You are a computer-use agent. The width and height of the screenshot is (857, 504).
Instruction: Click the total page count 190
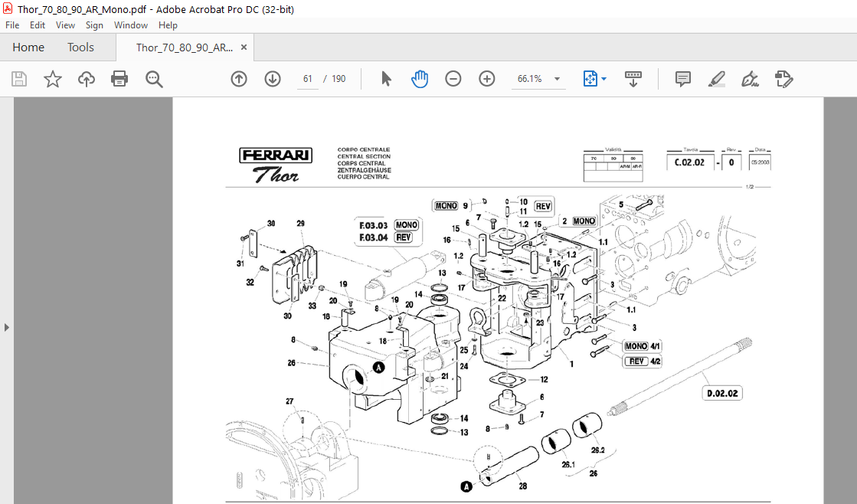[339, 79]
